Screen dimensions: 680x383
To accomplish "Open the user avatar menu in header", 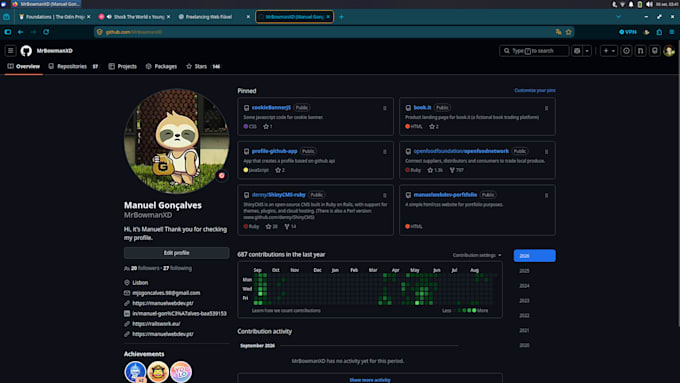I will (x=669, y=51).
